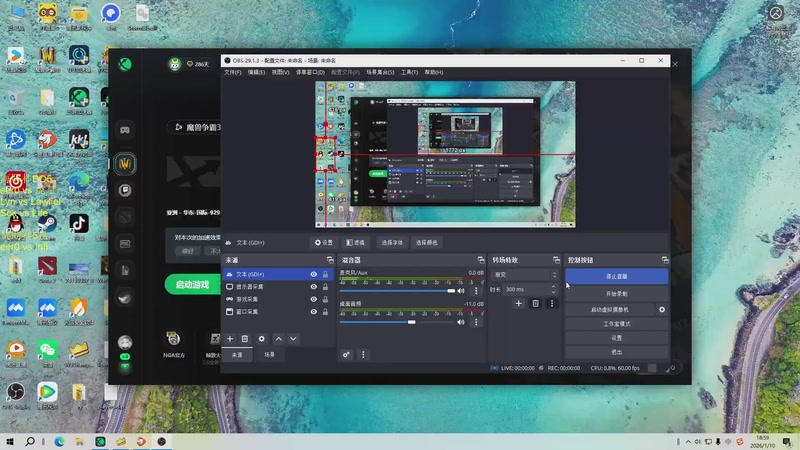Open 帮助(H) menu in OBS
Screen dimensions: 800x450
(x=434, y=72)
